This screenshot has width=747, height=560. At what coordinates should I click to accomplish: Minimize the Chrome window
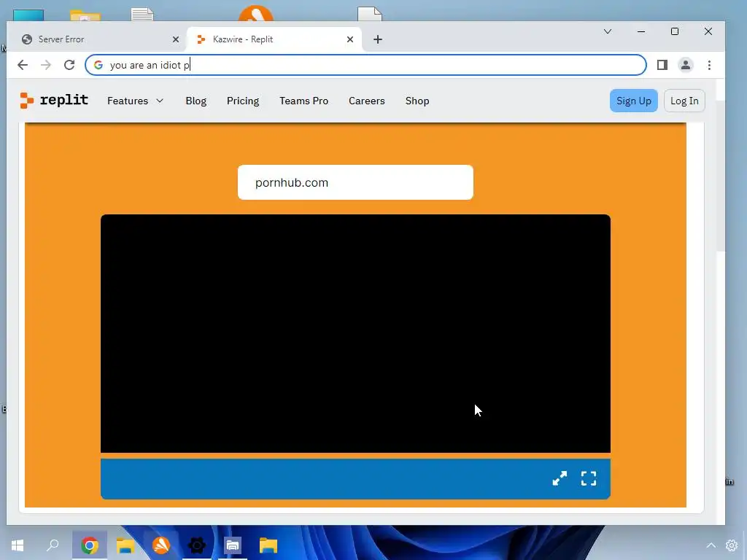click(x=641, y=31)
